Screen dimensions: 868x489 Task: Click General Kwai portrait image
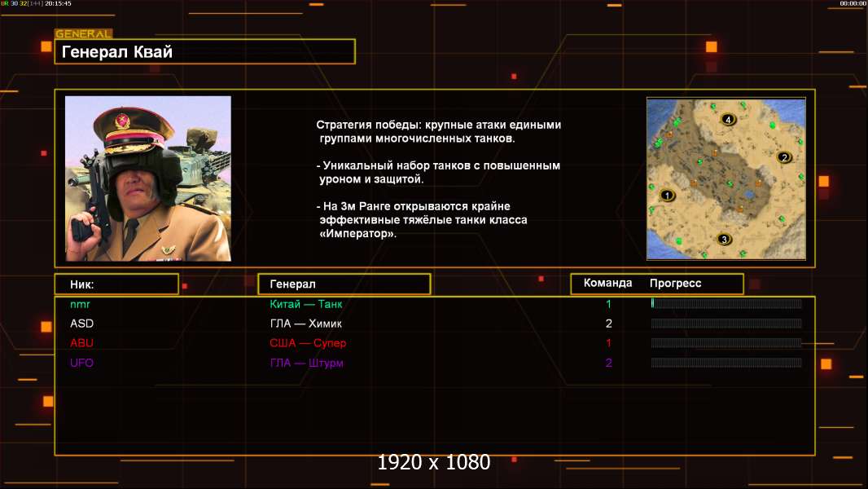point(148,178)
